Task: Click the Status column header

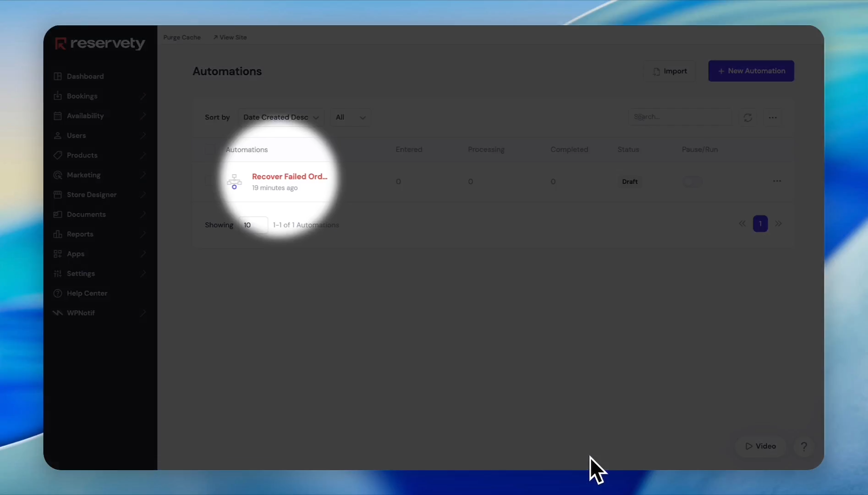Action: [x=628, y=149]
